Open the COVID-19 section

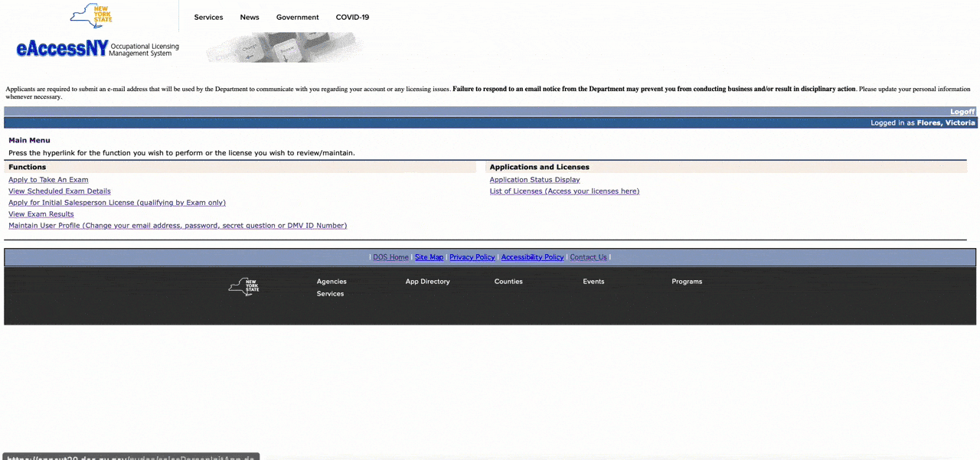351,16
